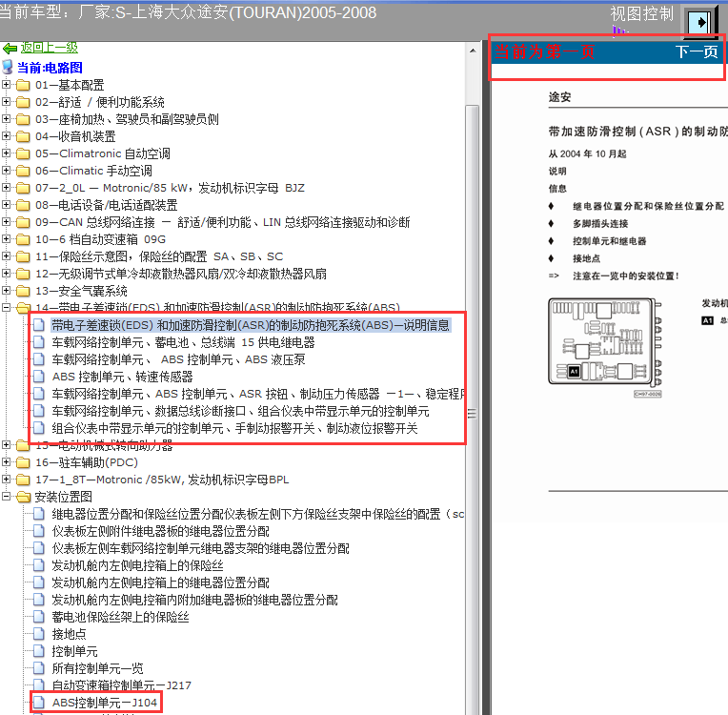This screenshot has height=715, width=728.
Task: Open 自动变速箱控制单元—J217 document
Action: click(x=121, y=685)
